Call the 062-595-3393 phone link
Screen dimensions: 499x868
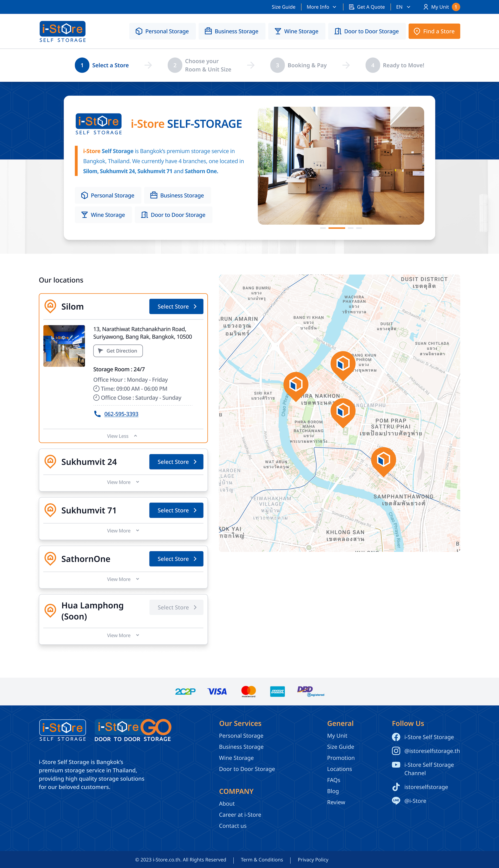tap(121, 414)
